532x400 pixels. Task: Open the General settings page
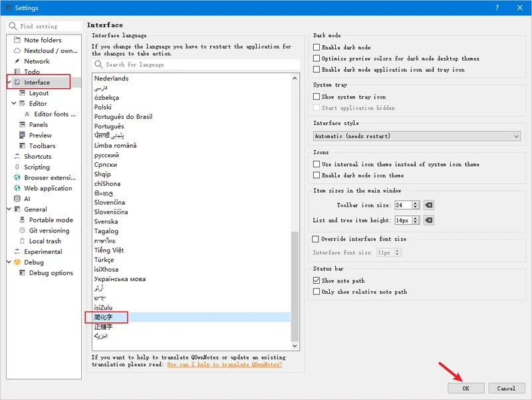pos(35,209)
